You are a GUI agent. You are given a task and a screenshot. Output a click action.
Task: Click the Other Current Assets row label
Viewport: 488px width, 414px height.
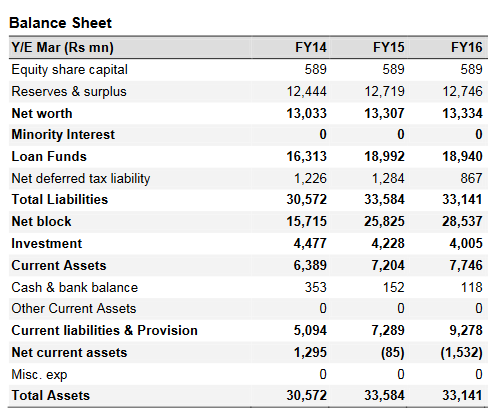coord(74,308)
